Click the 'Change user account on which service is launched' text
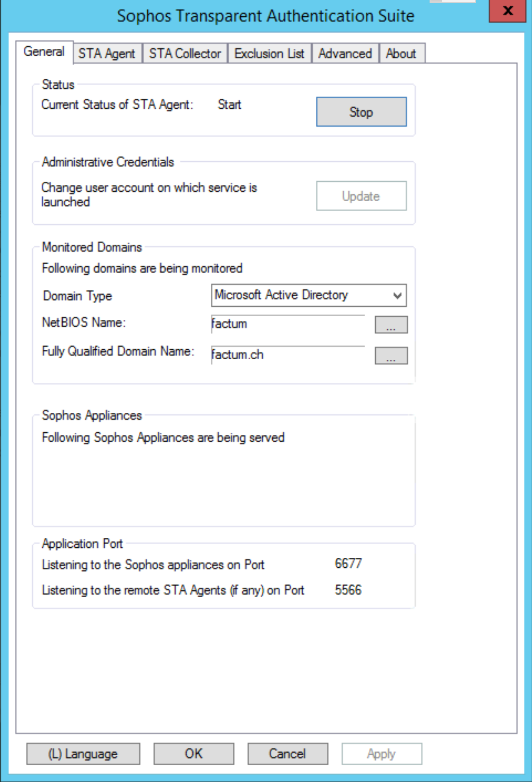Viewport: 532px width, 782px height. [149, 195]
